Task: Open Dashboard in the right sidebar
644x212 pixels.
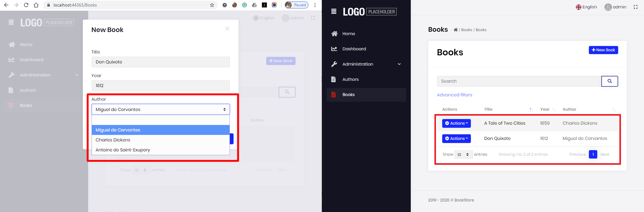Action: point(354,49)
